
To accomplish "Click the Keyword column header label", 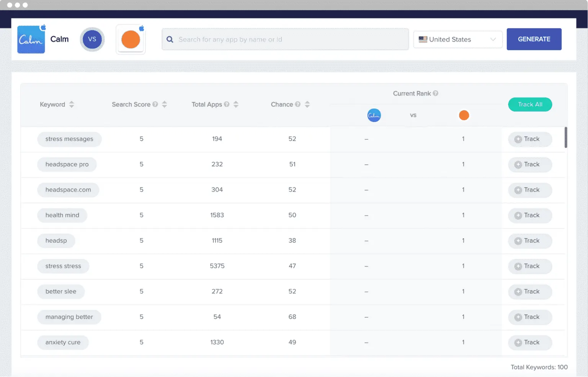I will [52, 104].
